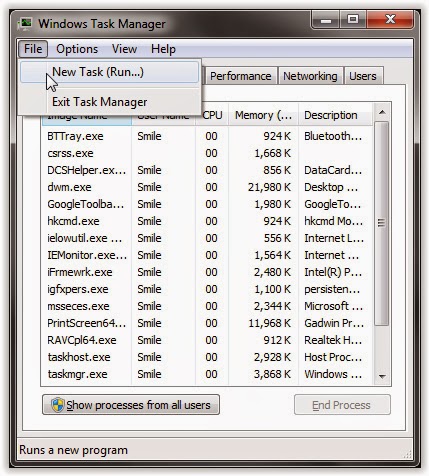This screenshot has width=429, height=476.
Task: Switch to the Performance tab
Action: coord(241,76)
